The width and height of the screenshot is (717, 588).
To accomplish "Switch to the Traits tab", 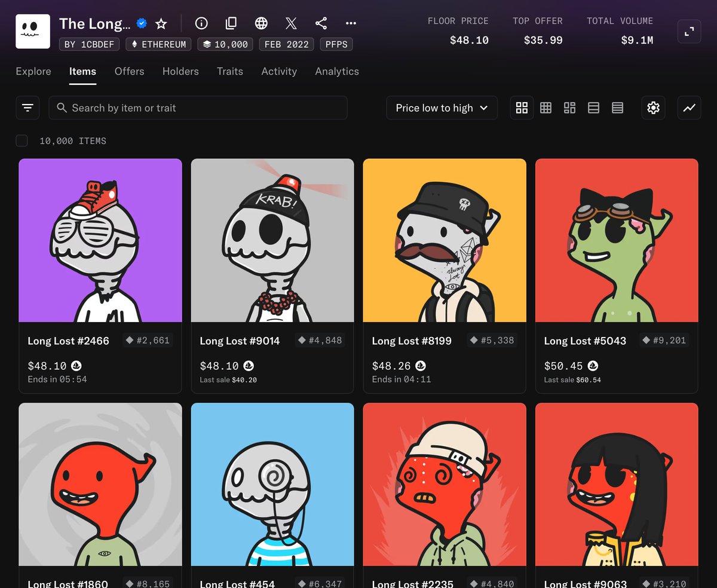I will tap(230, 71).
